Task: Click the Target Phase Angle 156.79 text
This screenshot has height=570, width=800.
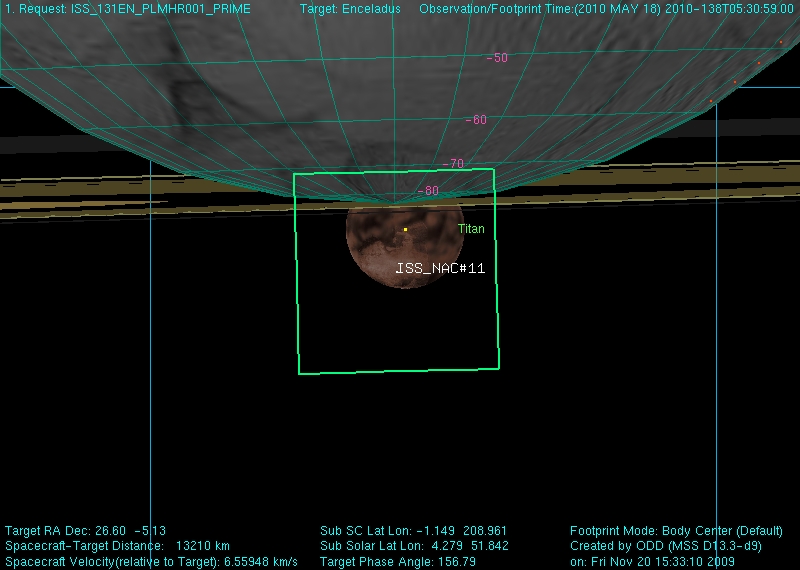Action: tap(398, 561)
